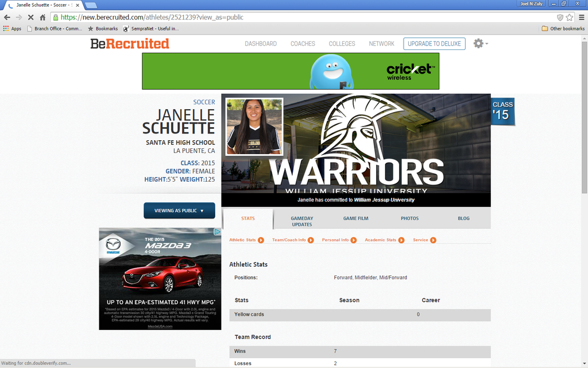Select the Stats tab
This screenshot has height=368, width=588.
pyautogui.click(x=248, y=218)
